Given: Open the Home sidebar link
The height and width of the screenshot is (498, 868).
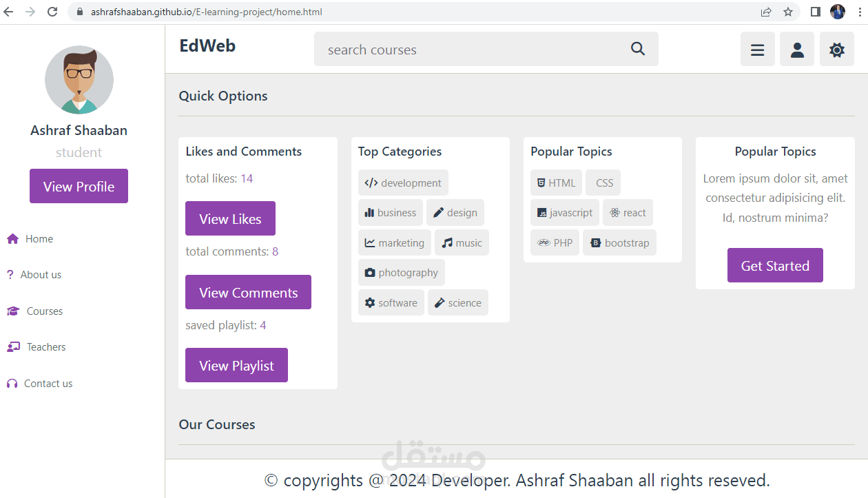Looking at the screenshot, I should pos(39,239).
